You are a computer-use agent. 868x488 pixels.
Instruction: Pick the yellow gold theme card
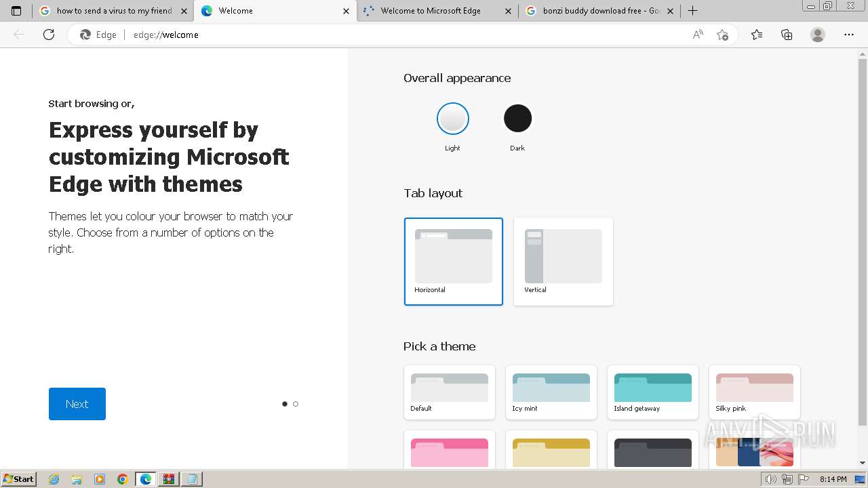tap(551, 450)
